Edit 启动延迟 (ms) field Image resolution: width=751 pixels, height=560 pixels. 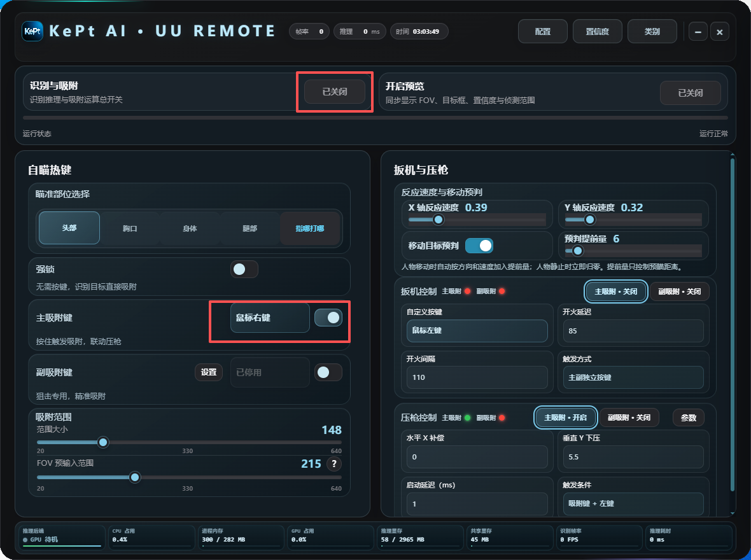(x=477, y=504)
